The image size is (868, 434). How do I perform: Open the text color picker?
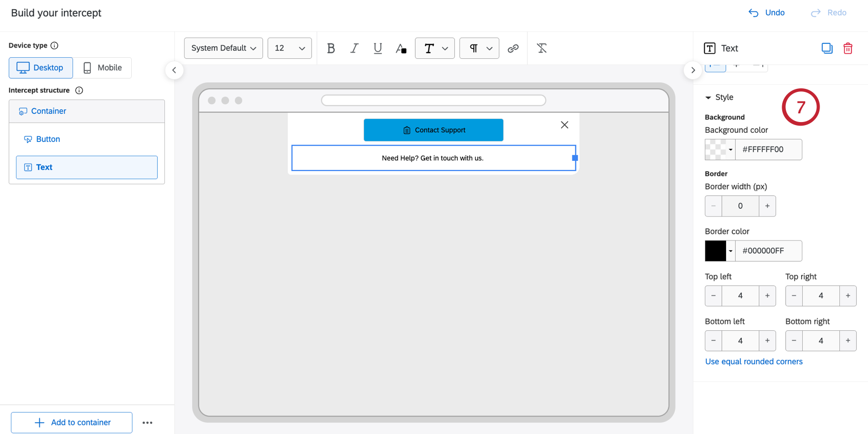click(401, 48)
